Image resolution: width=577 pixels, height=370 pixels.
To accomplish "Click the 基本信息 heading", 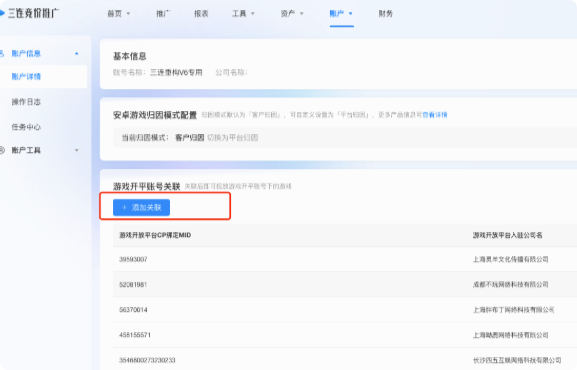I will click(130, 56).
